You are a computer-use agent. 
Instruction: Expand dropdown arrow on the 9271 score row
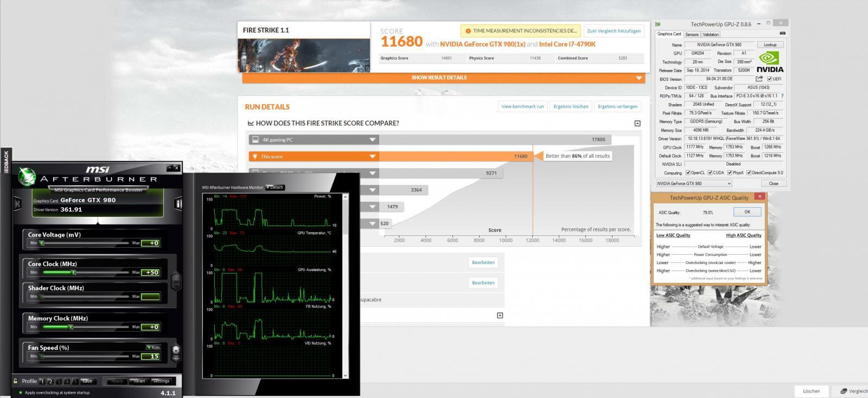(372, 174)
